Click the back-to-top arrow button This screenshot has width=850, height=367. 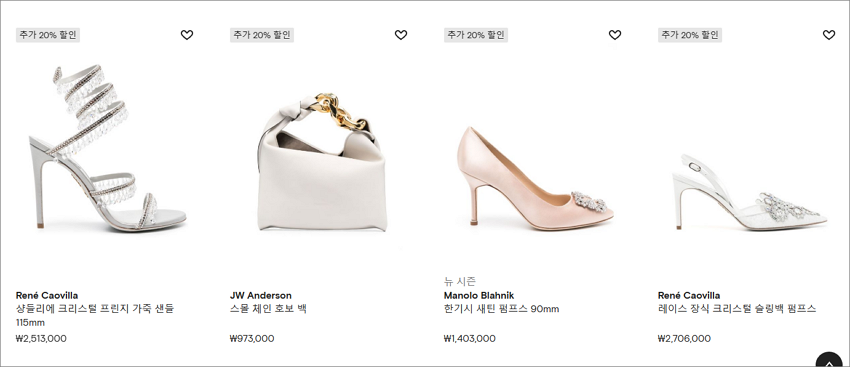click(x=829, y=362)
